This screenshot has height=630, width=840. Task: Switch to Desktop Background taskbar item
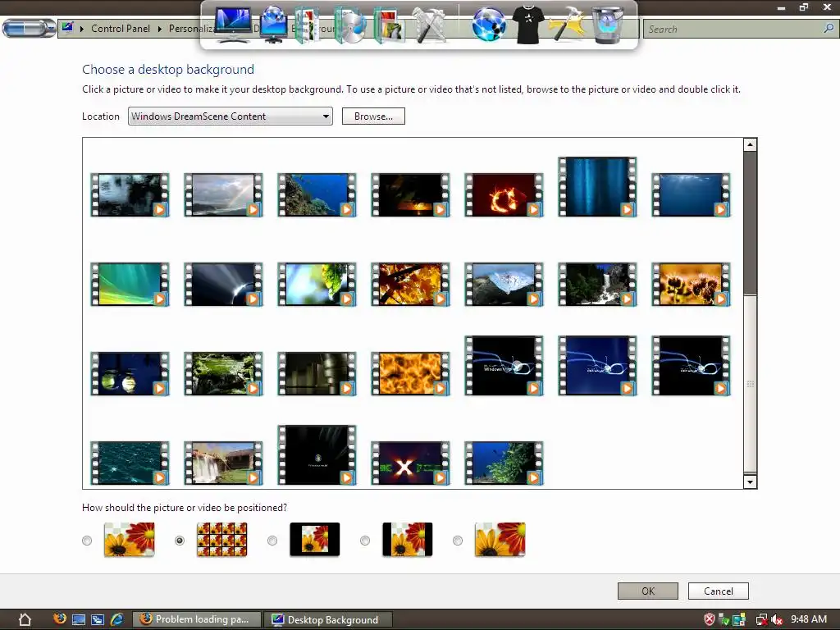[329, 620]
